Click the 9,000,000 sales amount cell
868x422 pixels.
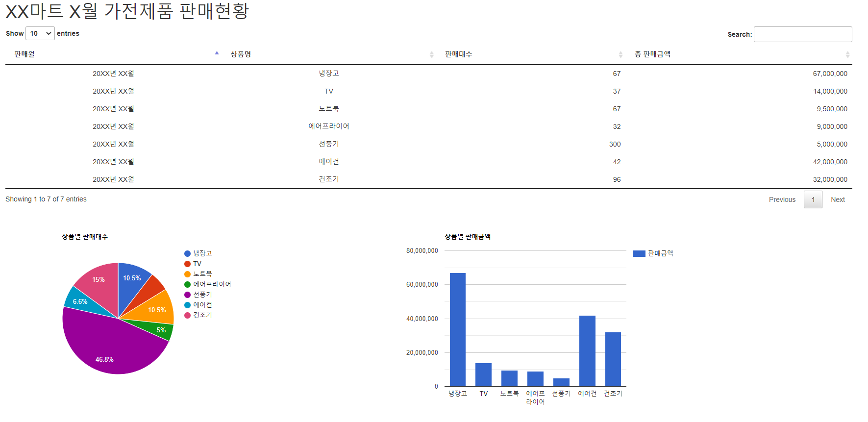click(739, 126)
